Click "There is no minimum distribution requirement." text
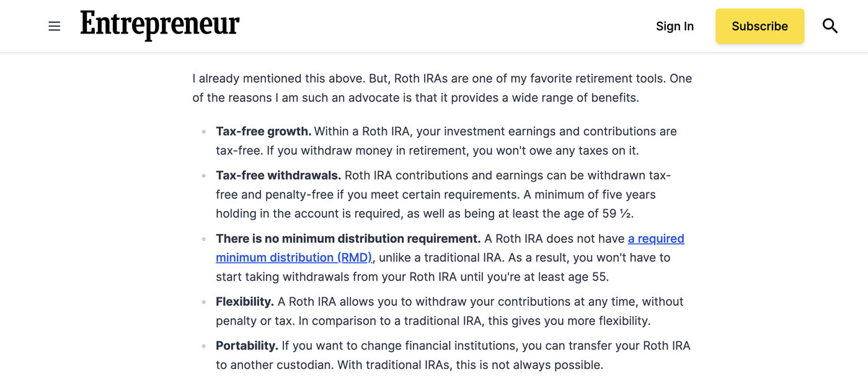Image resolution: width=868 pixels, height=383 pixels. [x=348, y=239]
